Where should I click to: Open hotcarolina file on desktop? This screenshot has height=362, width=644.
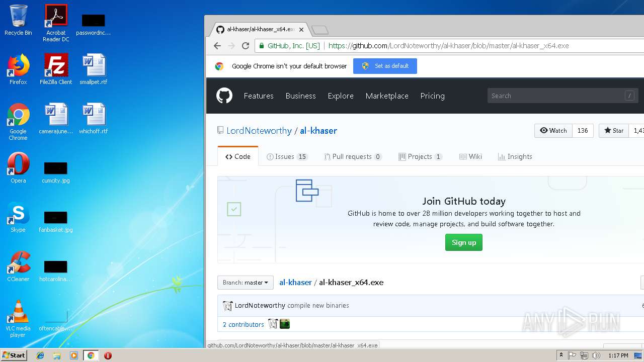pos(56,270)
